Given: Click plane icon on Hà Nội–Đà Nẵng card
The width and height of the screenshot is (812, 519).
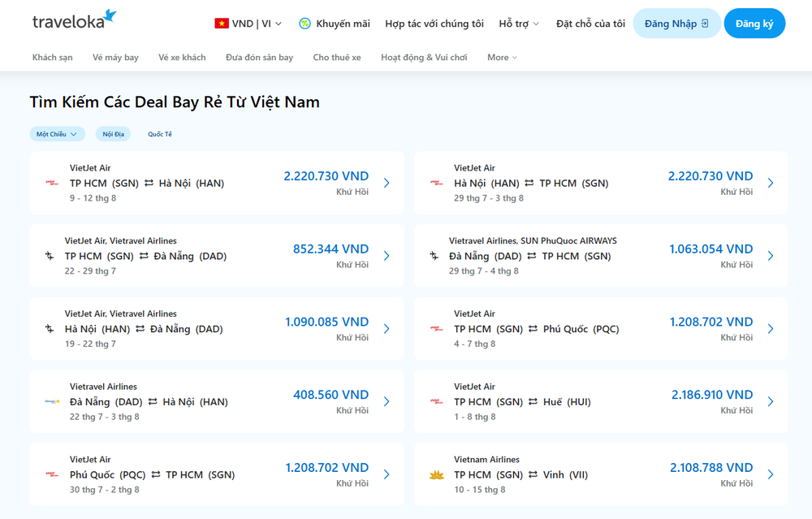Looking at the screenshot, I should (50, 329).
